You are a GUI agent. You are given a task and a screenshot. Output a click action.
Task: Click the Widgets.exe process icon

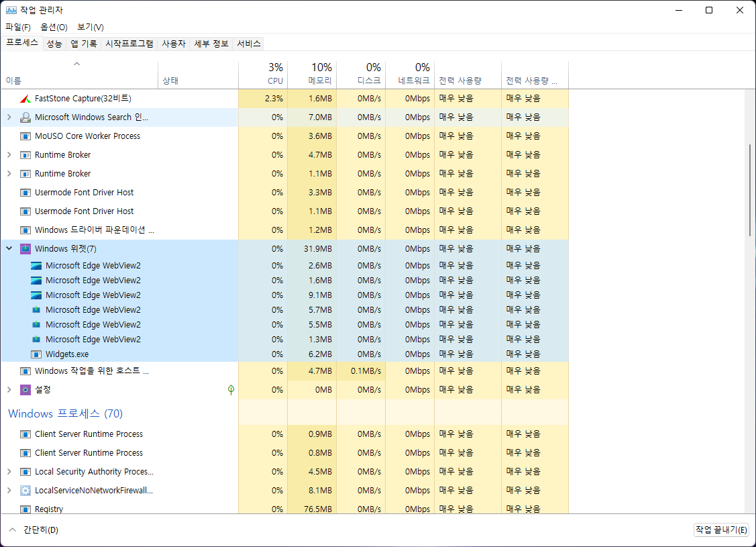pos(36,354)
